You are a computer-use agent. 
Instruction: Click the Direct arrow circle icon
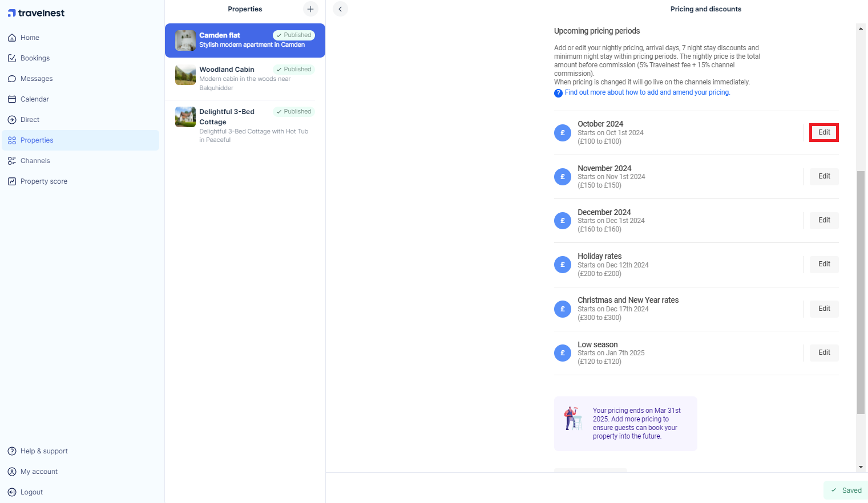click(12, 120)
